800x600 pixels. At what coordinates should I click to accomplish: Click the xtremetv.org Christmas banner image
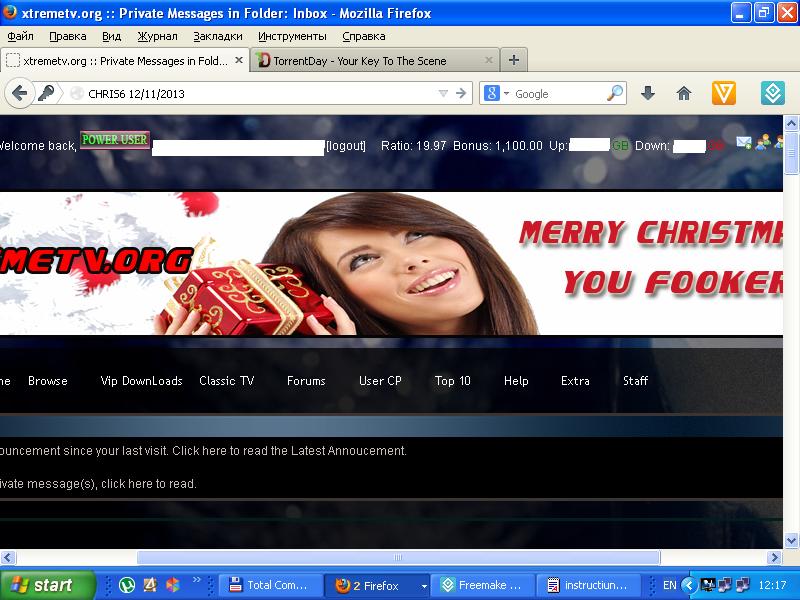tap(391, 263)
